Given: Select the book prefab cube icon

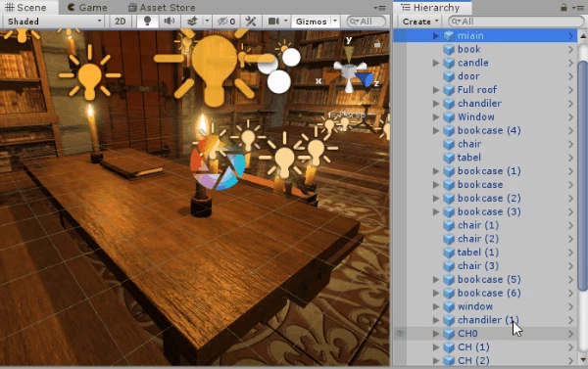Looking at the screenshot, I should (449, 49).
